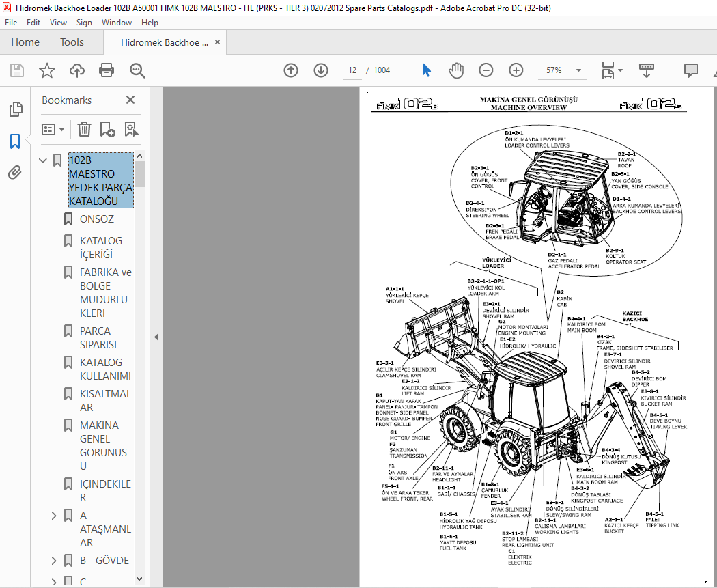The width and height of the screenshot is (717, 588).
Task: Click the C1 ELEKTRİK ELECTRIC label
Action: [520, 557]
